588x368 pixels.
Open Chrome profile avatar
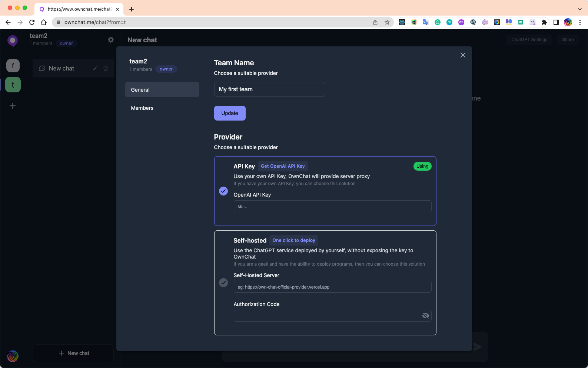568,22
